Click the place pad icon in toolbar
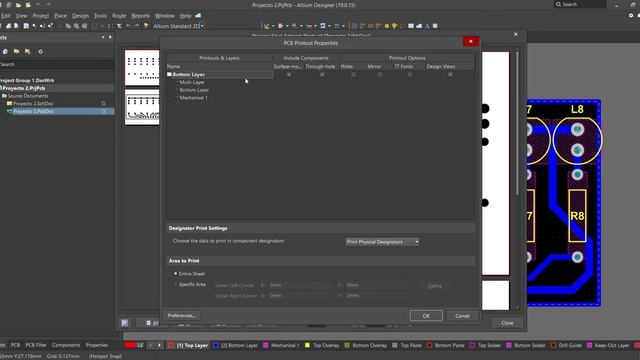Screen dimensions: 640x360 coord(387,26)
